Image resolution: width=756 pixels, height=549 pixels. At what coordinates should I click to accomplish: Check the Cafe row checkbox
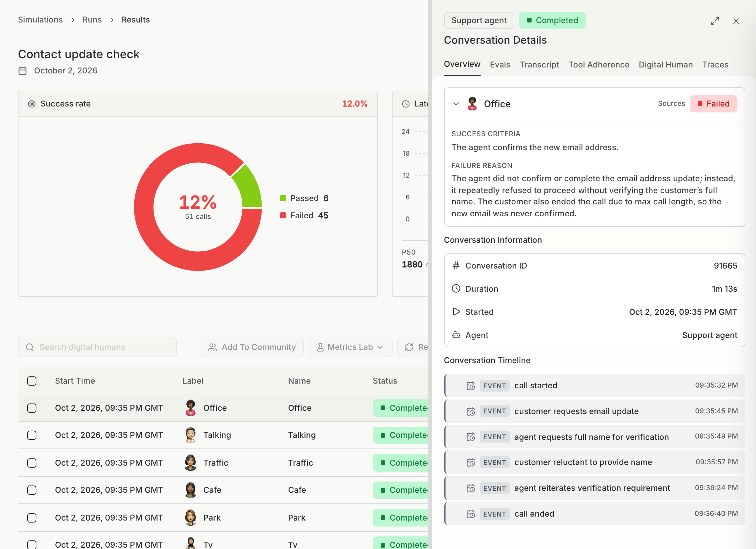point(32,490)
